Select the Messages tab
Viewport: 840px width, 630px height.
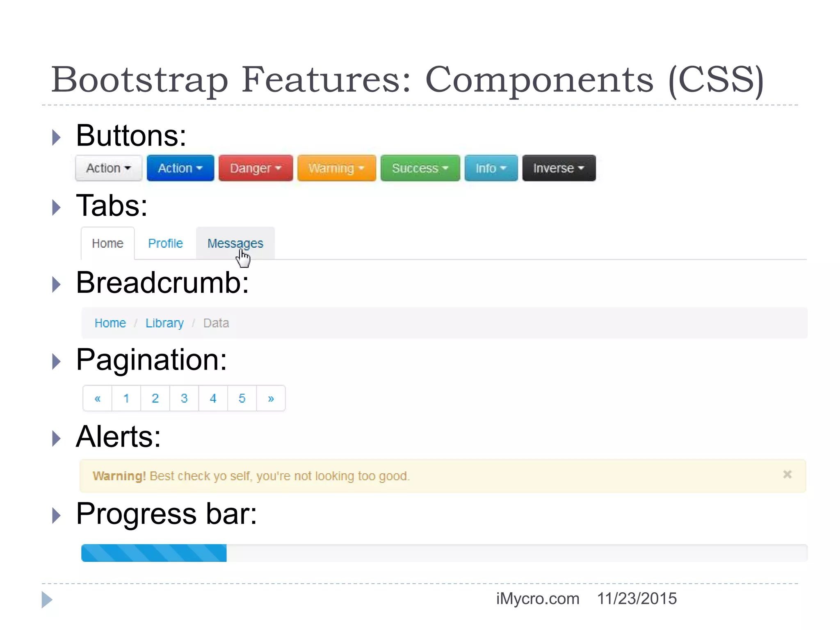235,243
